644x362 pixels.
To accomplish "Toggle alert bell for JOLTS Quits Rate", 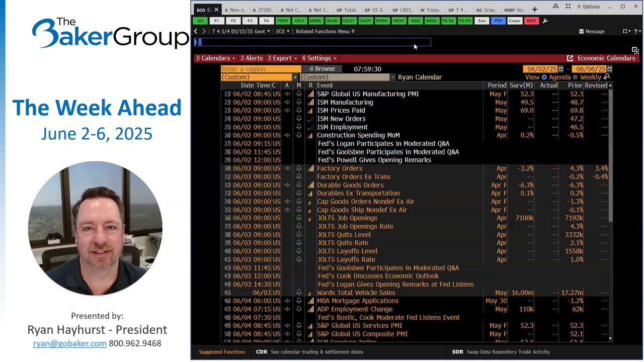I will pos(299,243).
